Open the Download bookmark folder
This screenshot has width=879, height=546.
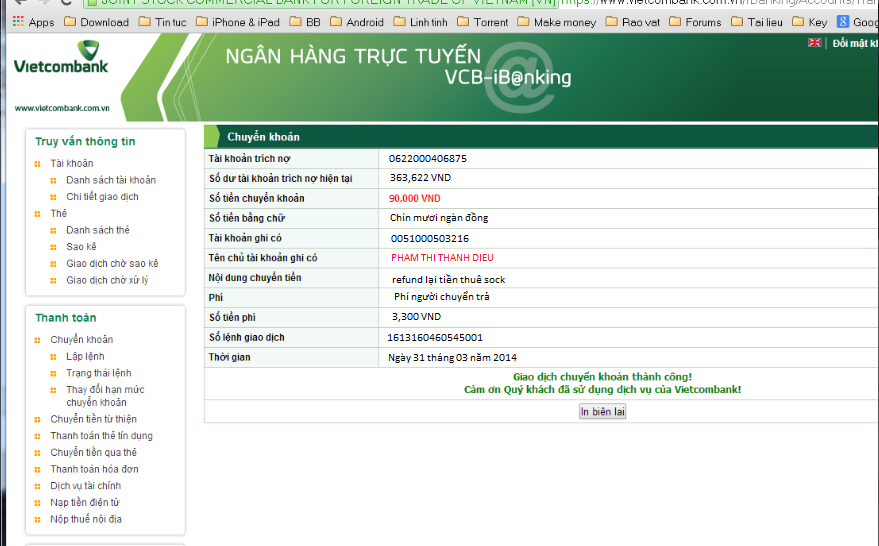pyautogui.click(x=96, y=22)
